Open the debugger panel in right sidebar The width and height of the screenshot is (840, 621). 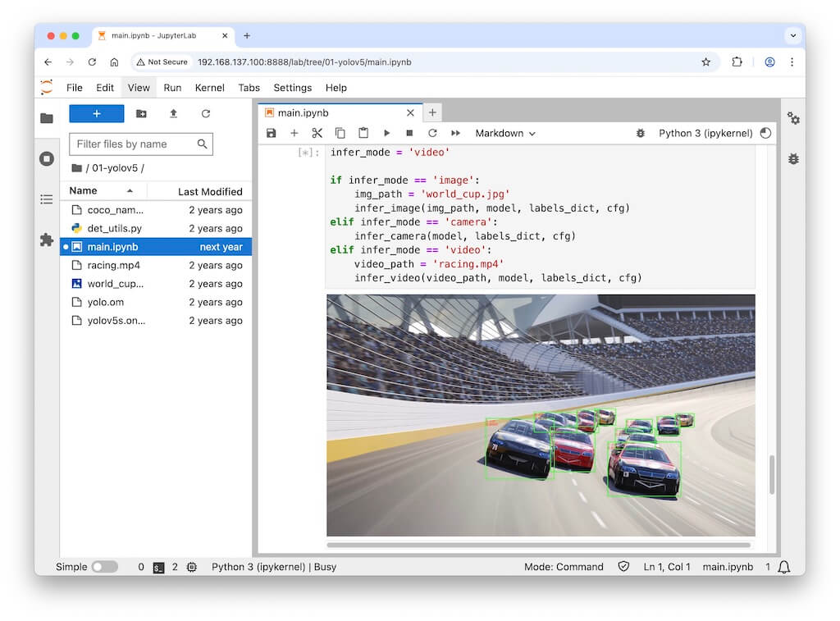point(793,158)
